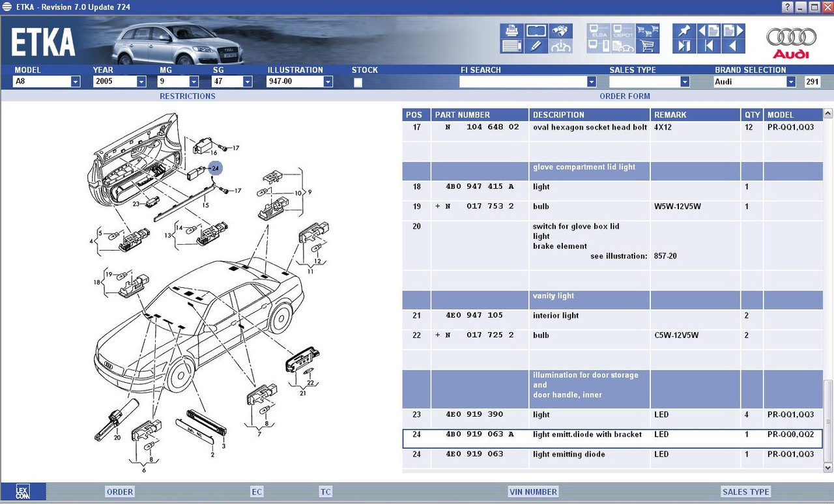The image size is (834, 504).
Task: Open the SG dropdown showing 47
Action: pos(247,82)
